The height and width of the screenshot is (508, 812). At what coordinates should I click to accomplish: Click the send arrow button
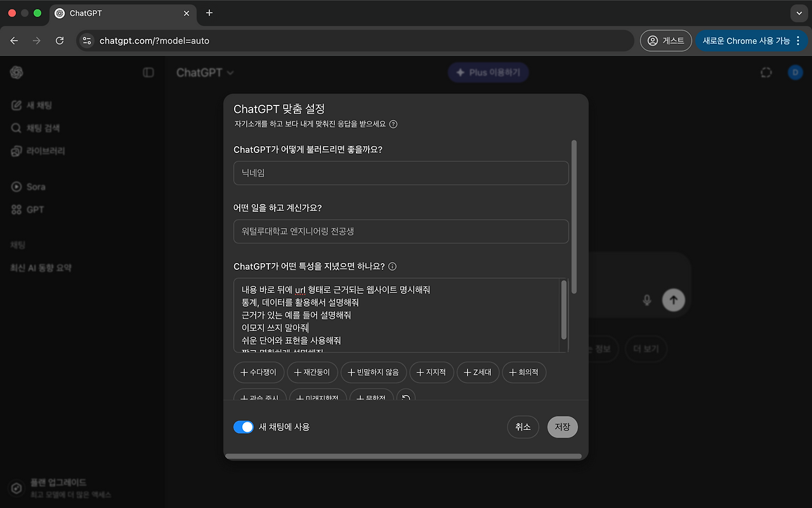pos(674,300)
